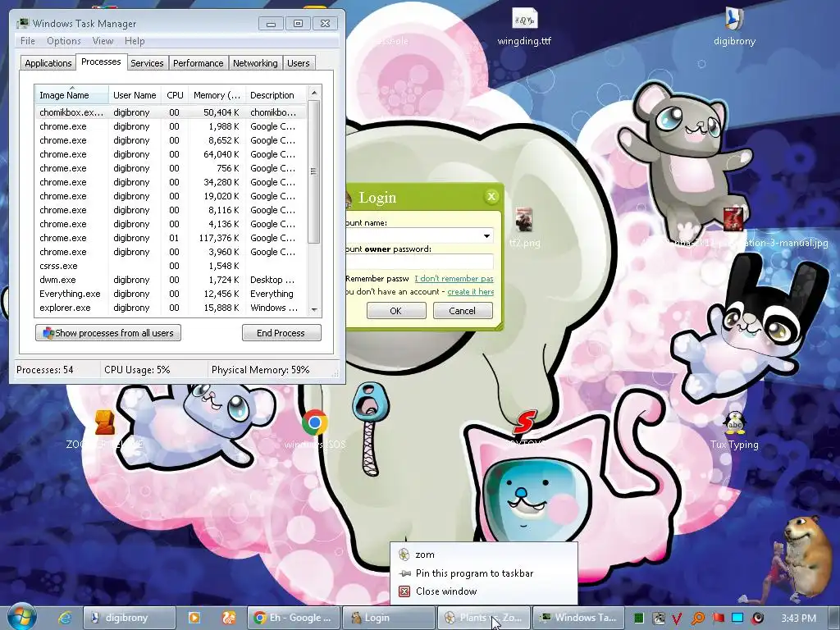Open the Google Chrome desktop shortcut
The height and width of the screenshot is (630, 840).
315,428
